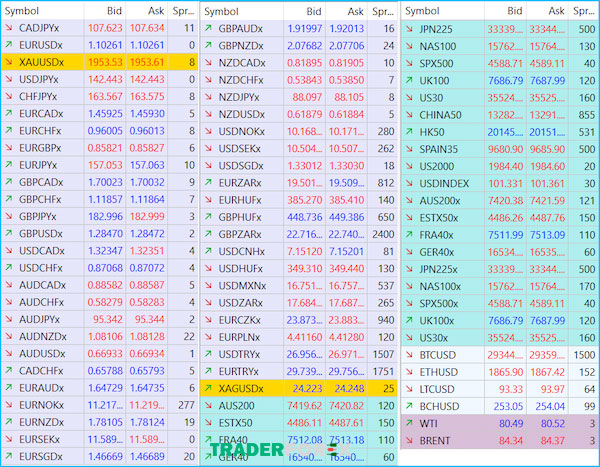Click US30 spread value 160
The height and width of the screenshot is (467, 600).
(587, 98)
